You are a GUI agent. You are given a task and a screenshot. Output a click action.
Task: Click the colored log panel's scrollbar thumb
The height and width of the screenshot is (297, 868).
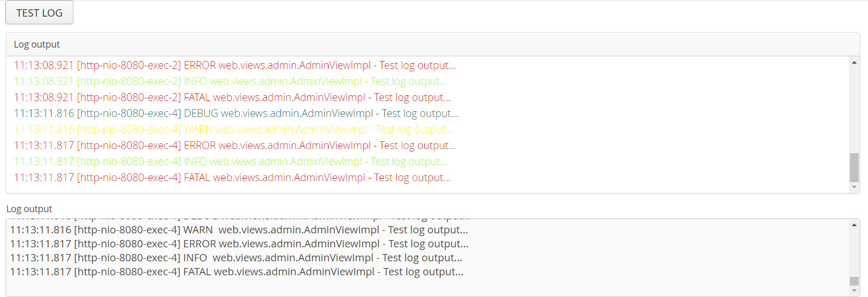click(854, 167)
